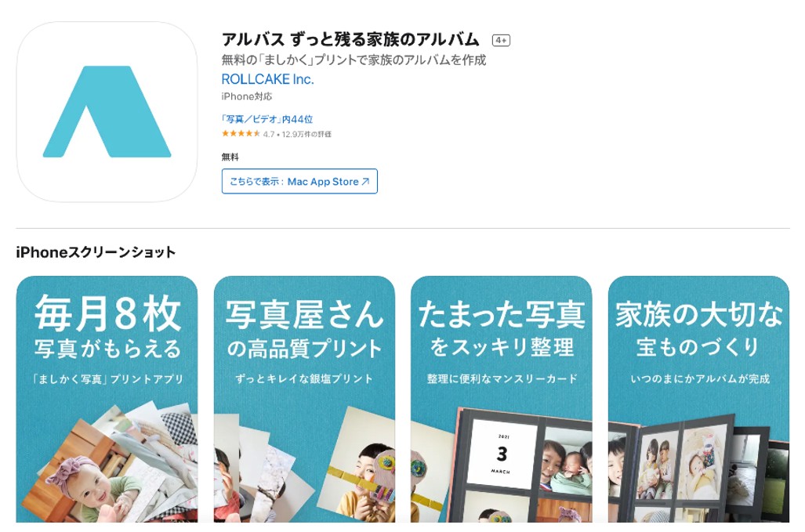Open the 家族の大切な screenshot thumbnail

698,399
